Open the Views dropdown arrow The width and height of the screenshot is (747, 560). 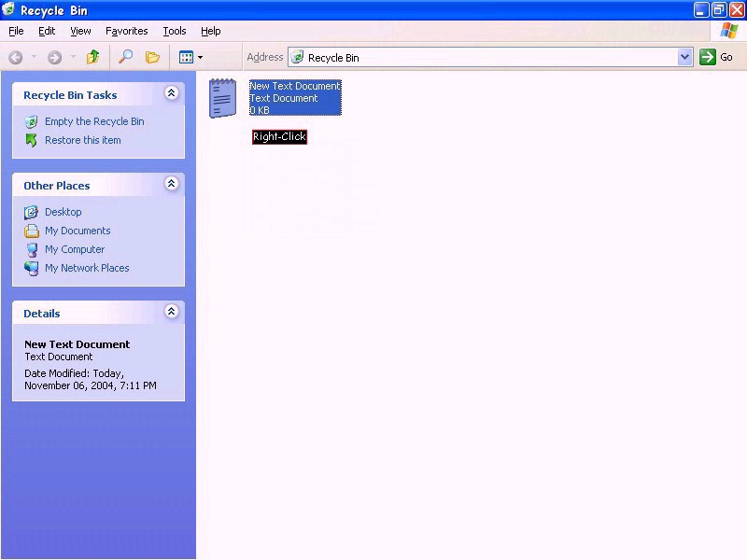[x=200, y=57]
